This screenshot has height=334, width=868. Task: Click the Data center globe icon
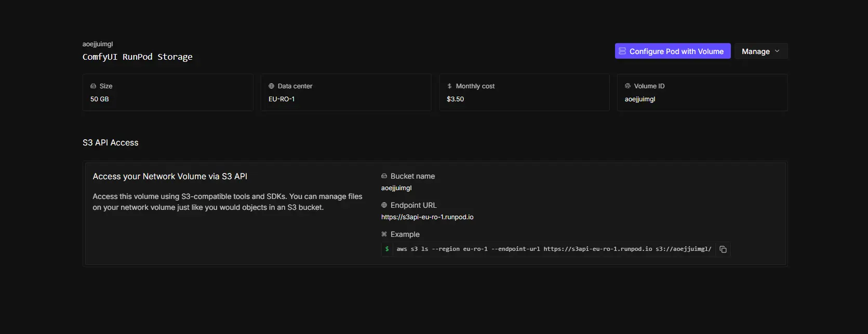point(271,86)
